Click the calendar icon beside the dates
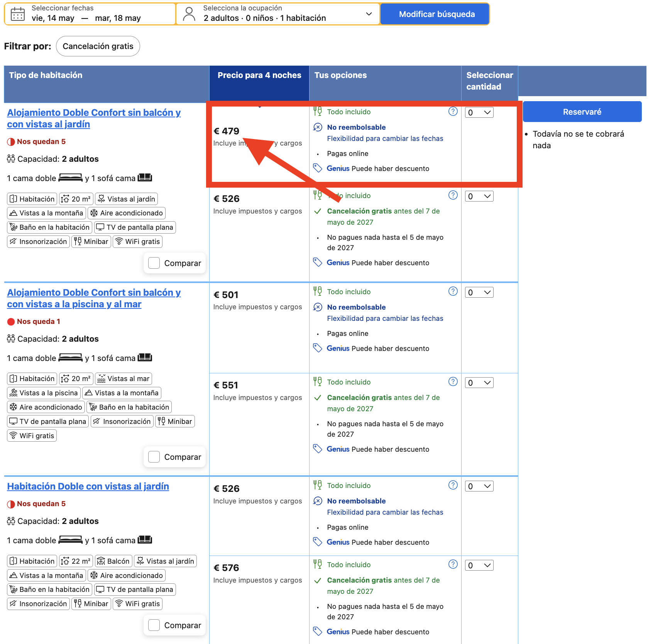Screen dimensions: 653x644 [18, 14]
